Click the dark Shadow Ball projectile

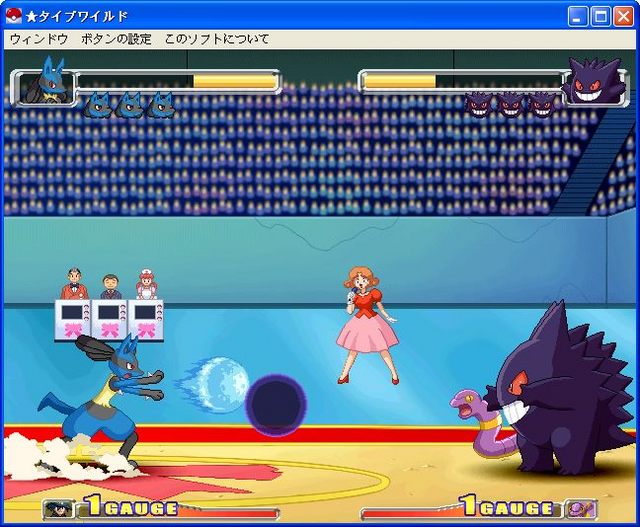coord(276,405)
